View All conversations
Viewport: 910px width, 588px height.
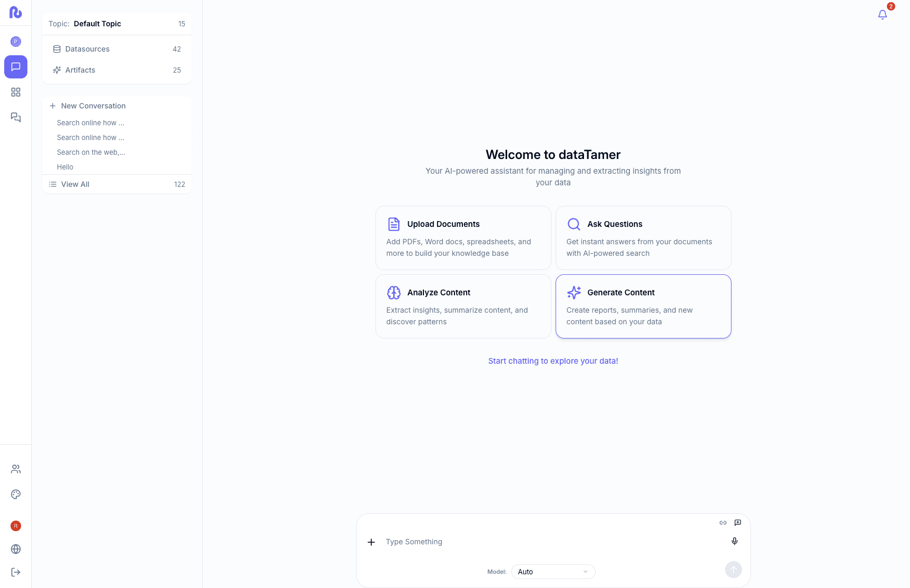[75, 184]
